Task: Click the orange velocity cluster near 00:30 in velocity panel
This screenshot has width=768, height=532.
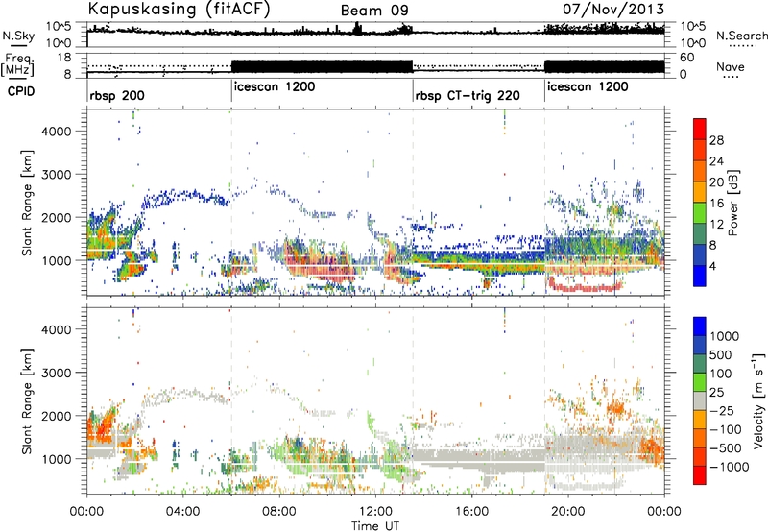Action: tap(100, 426)
